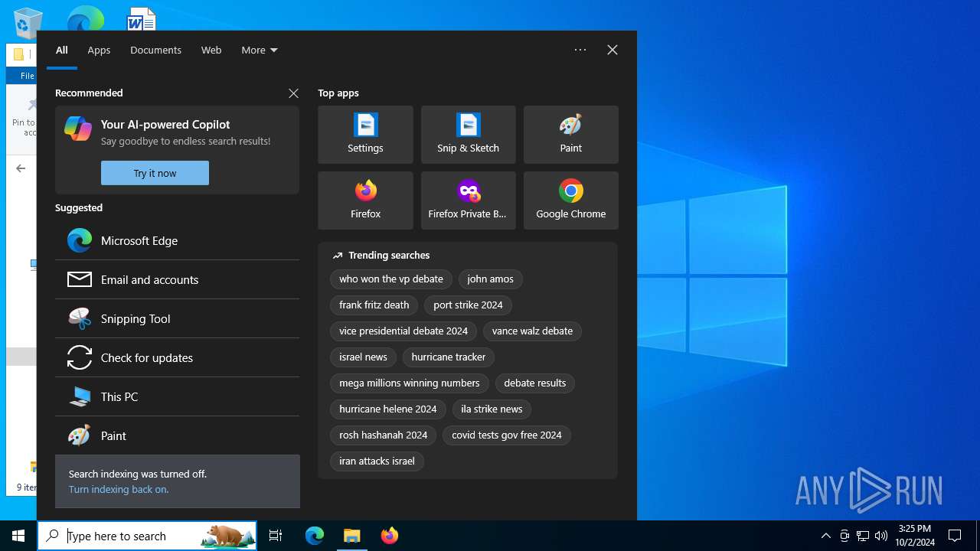Switch to the All tab
Screen dimensions: 980x551
(x=62, y=50)
